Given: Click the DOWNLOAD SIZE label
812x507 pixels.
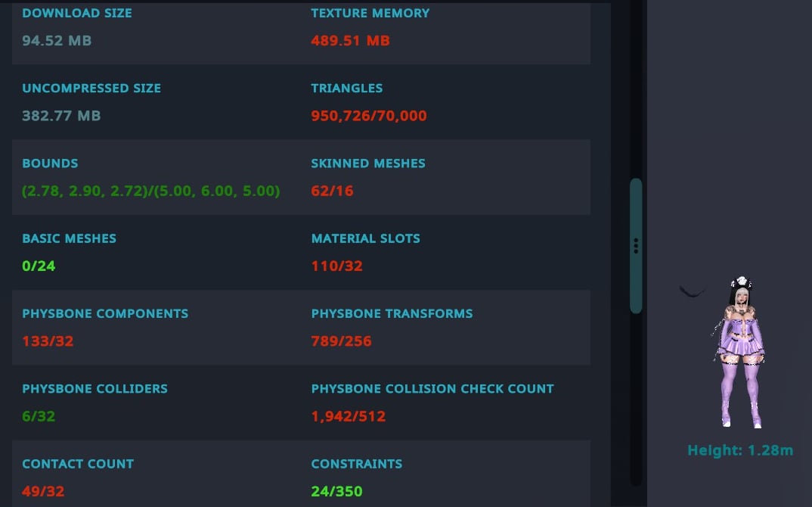Looking at the screenshot, I should pyautogui.click(x=77, y=13).
